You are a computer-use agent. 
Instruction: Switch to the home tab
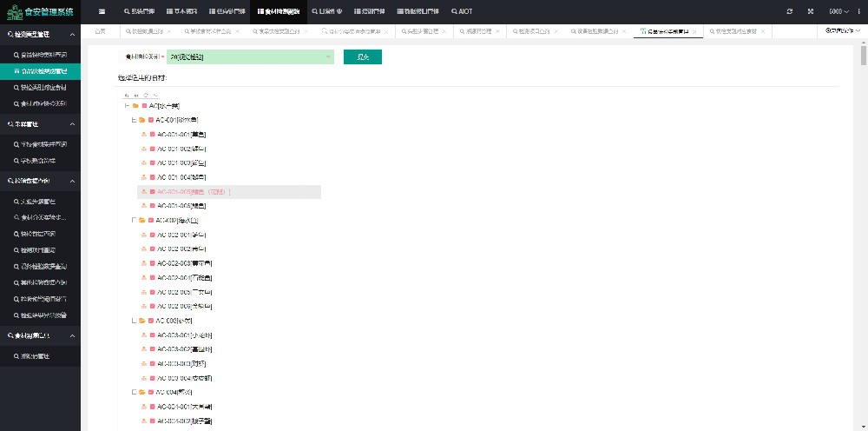pyautogui.click(x=101, y=30)
